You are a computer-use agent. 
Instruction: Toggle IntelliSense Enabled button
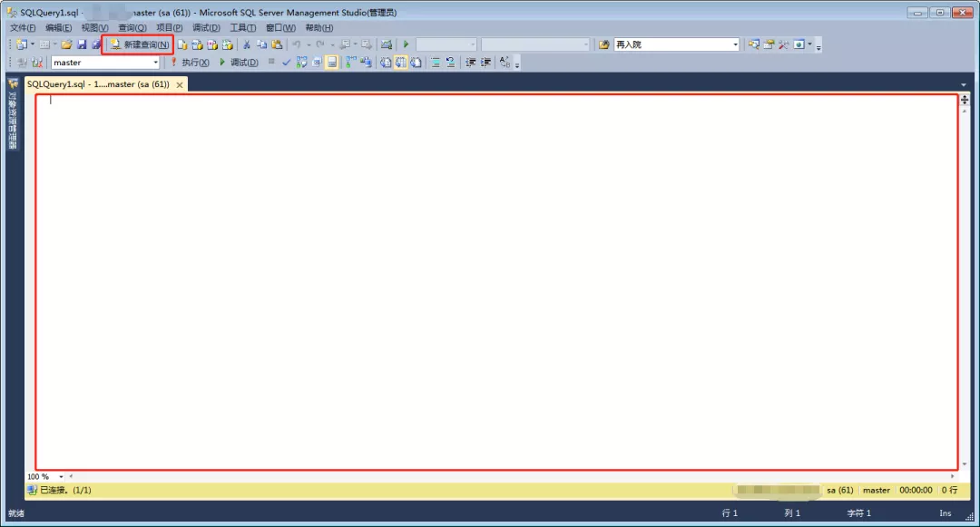click(332, 63)
